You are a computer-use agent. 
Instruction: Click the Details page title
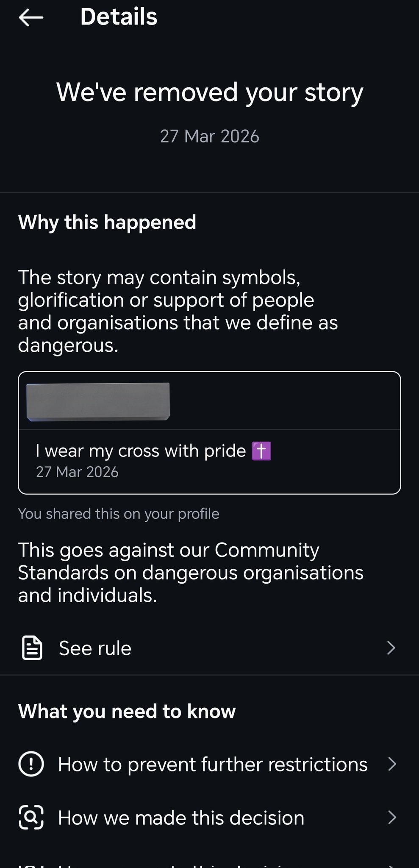119,17
